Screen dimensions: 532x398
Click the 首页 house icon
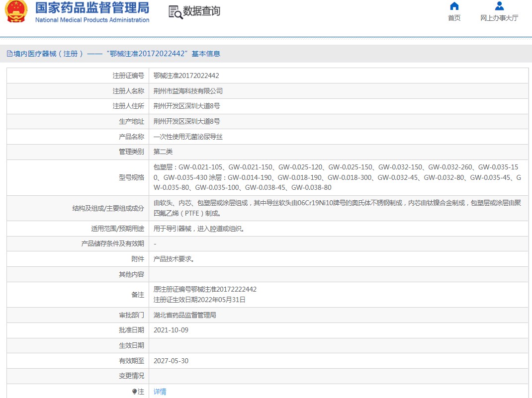454,6
